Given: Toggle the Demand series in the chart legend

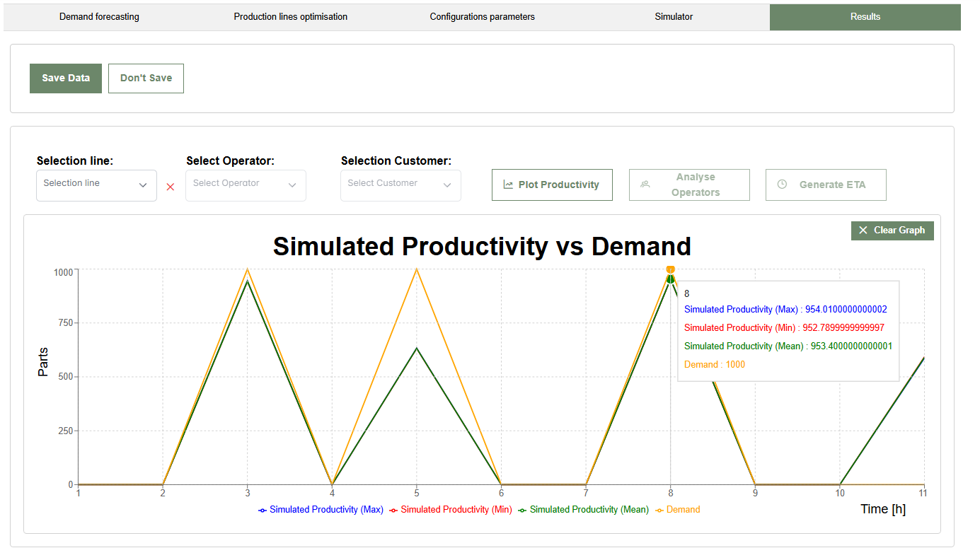Looking at the screenshot, I should (677, 510).
